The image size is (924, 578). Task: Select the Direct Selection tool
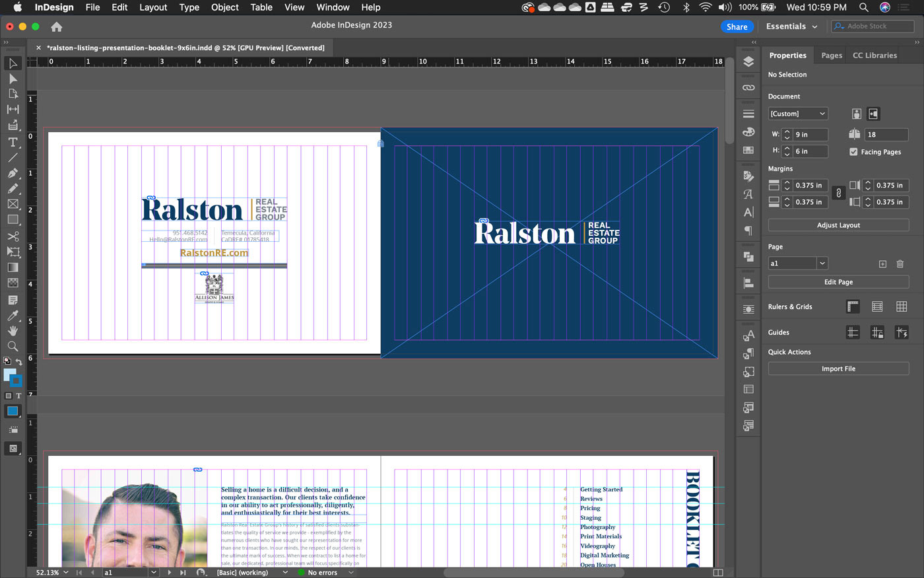point(13,79)
